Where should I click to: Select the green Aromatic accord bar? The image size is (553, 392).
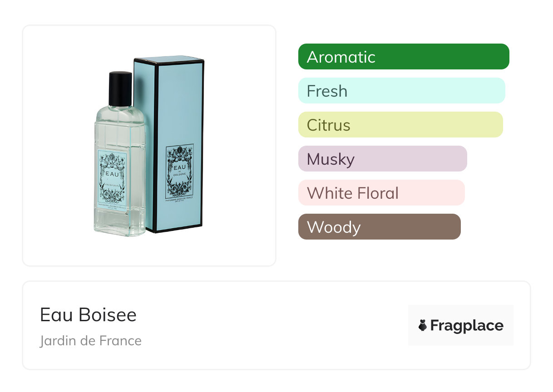[403, 57]
